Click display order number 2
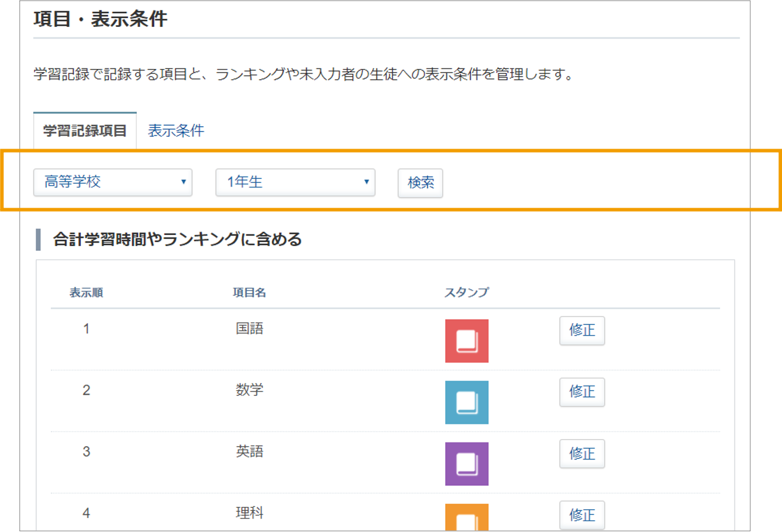 [87, 390]
